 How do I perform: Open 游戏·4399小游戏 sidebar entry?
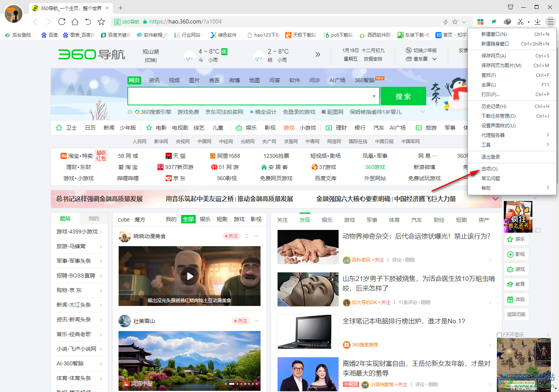[79, 231]
